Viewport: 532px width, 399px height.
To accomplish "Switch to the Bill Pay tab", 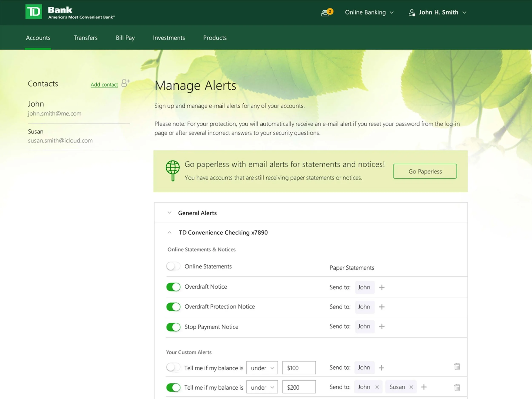I will pyautogui.click(x=125, y=38).
